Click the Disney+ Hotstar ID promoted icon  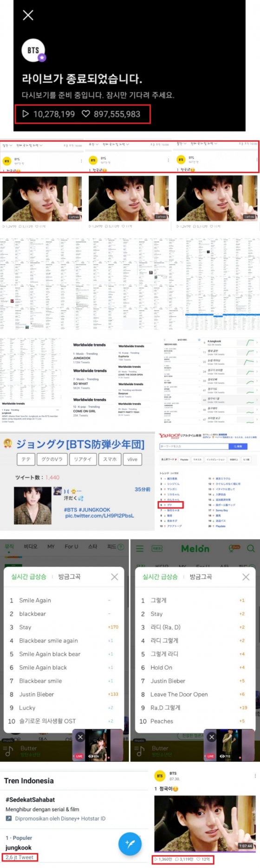pyautogui.click(x=8, y=818)
